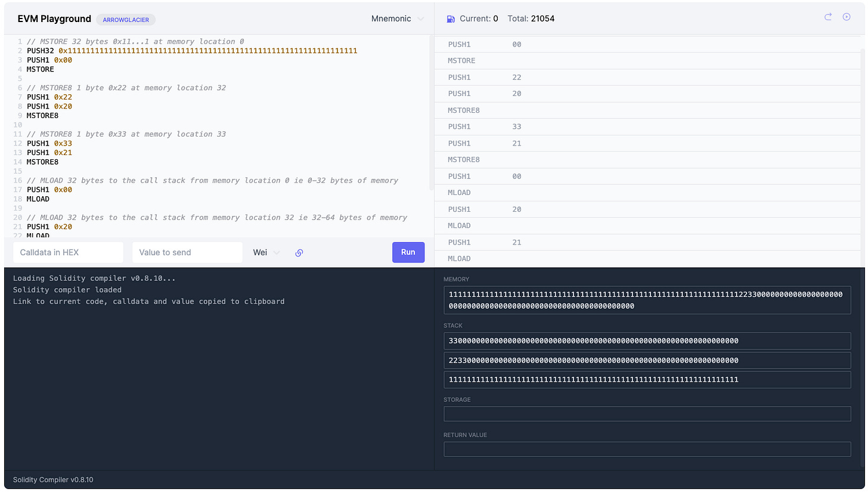Click the EVM Playground title
868x492 pixels.
click(x=54, y=18)
